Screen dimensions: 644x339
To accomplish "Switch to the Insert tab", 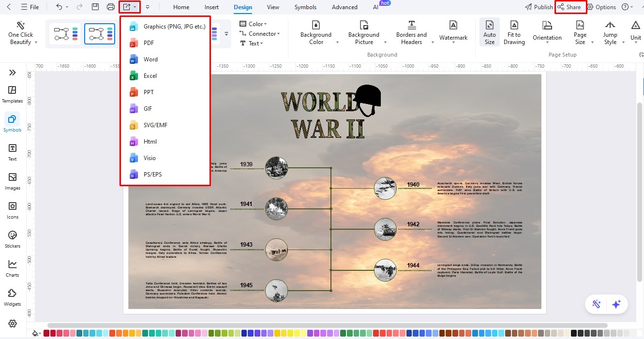I will tap(211, 7).
